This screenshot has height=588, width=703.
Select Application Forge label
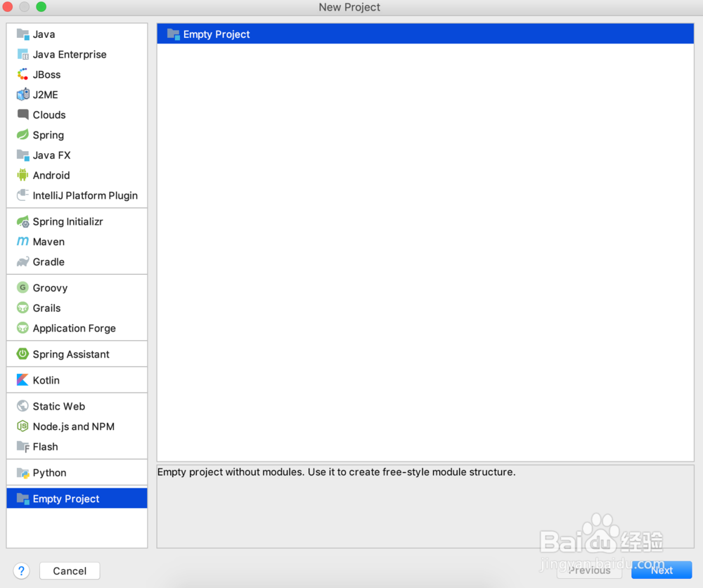[74, 329]
